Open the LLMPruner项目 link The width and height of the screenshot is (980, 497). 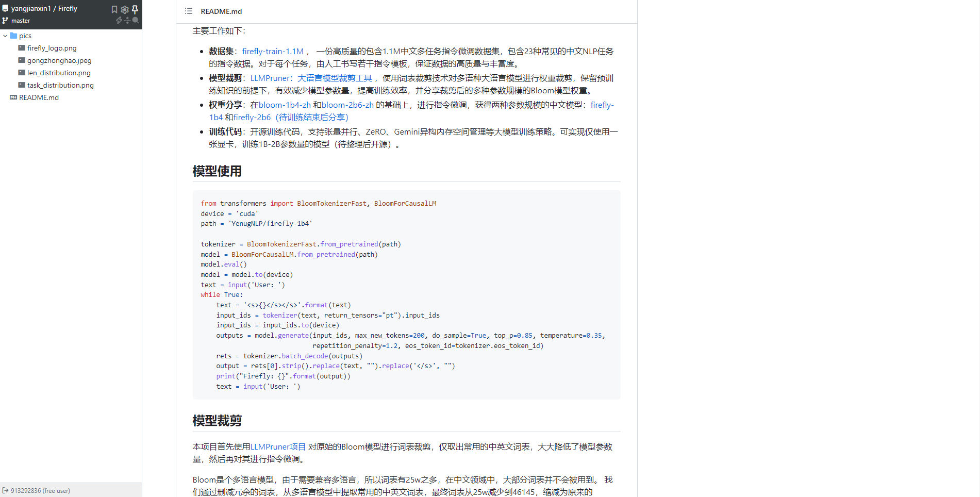coord(278,446)
